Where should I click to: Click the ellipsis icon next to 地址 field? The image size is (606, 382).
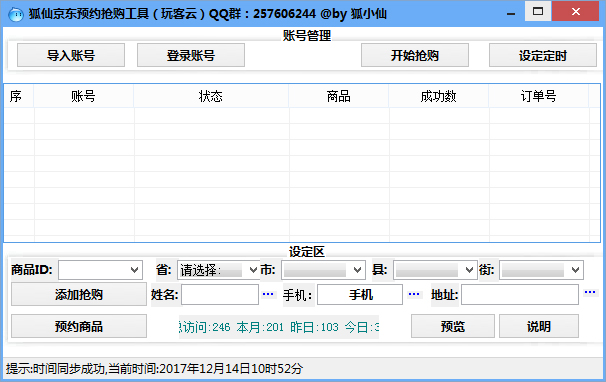click(590, 292)
